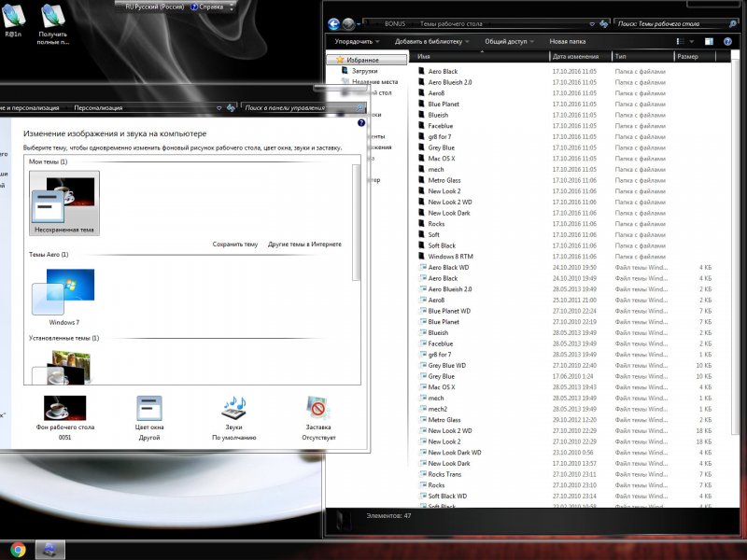The height and width of the screenshot is (560, 747).
Task: Open Explorer address bar history dropdown
Action: [592, 24]
